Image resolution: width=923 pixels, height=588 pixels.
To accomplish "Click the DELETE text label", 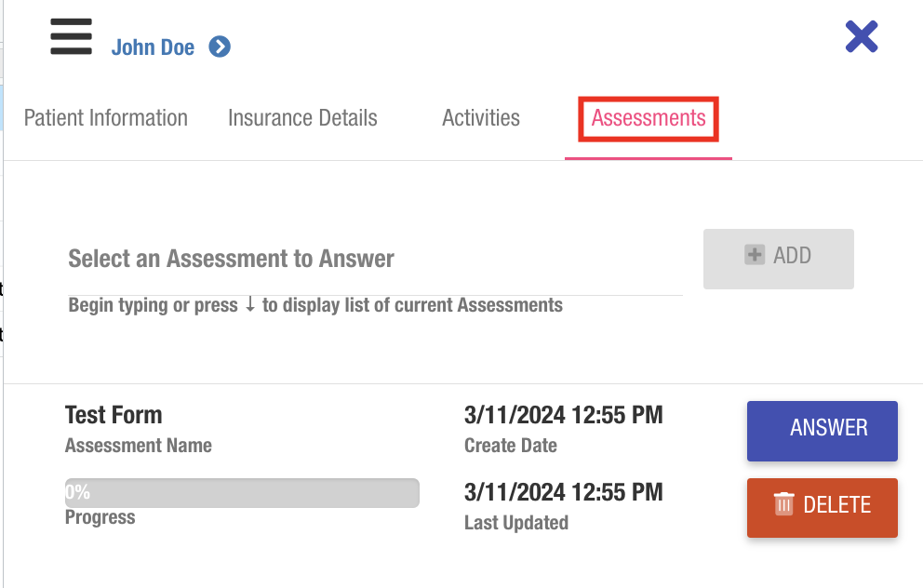I will tap(836, 505).
